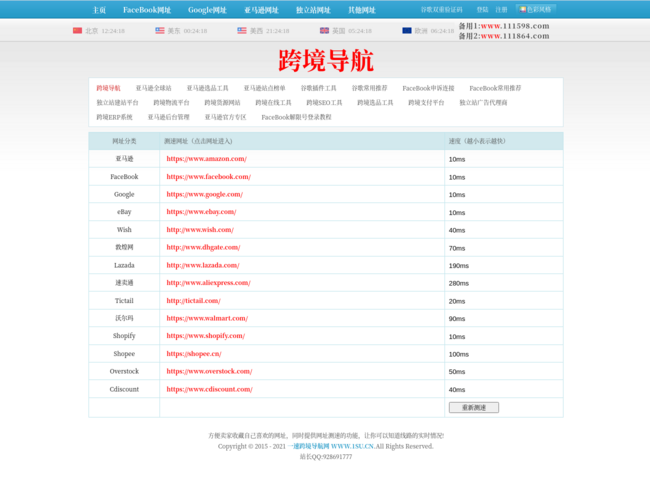Click the 190ms speed value for Lazada
The image size is (650, 500).
pos(458,266)
